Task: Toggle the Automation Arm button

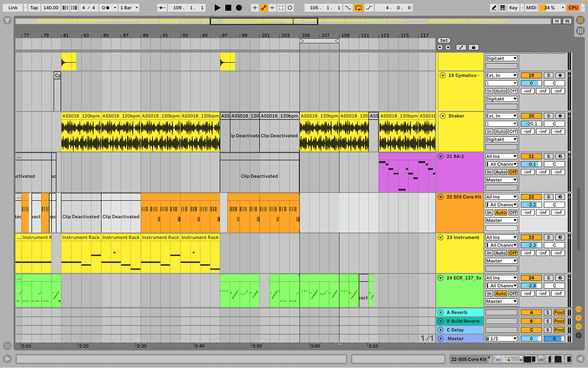Action: pos(264,8)
